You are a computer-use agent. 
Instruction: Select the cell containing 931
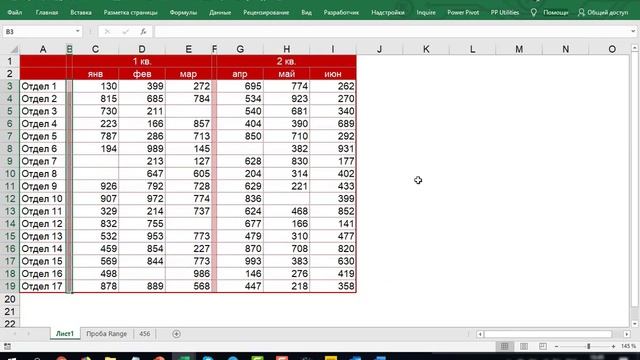tap(333, 149)
